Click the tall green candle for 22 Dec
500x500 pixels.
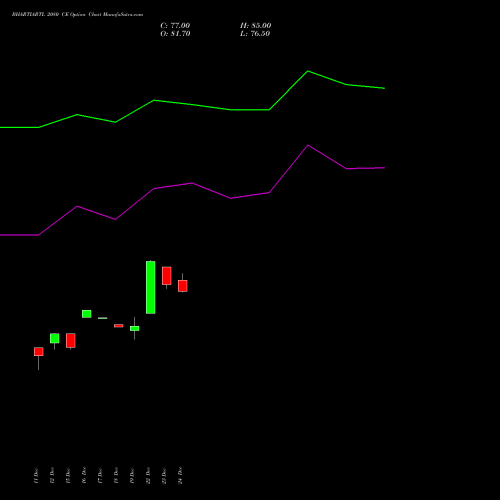[x=151, y=287]
